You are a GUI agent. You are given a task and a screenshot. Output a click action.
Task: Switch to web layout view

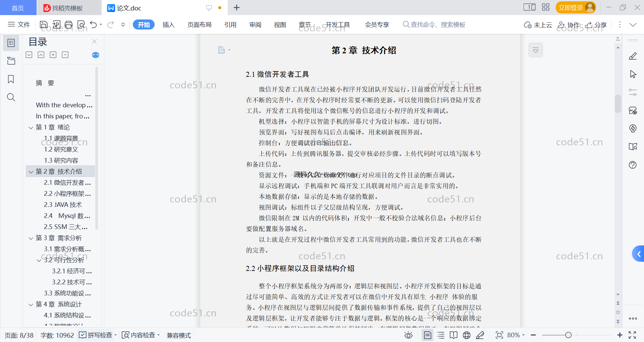click(467, 335)
